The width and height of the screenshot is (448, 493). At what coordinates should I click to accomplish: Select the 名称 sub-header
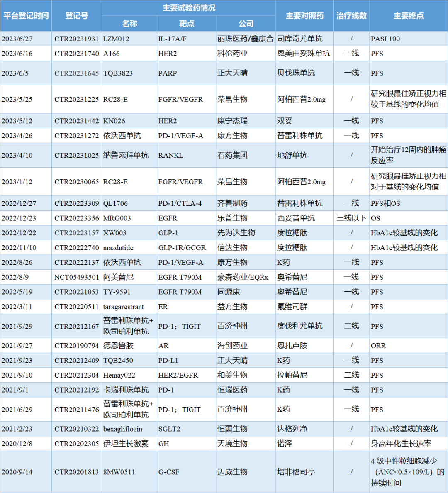click(129, 24)
